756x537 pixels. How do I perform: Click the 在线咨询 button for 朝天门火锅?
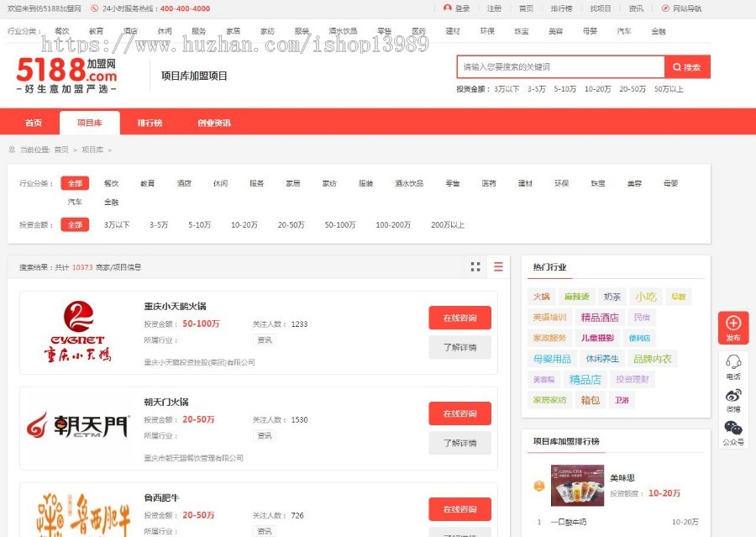(x=459, y=413)
